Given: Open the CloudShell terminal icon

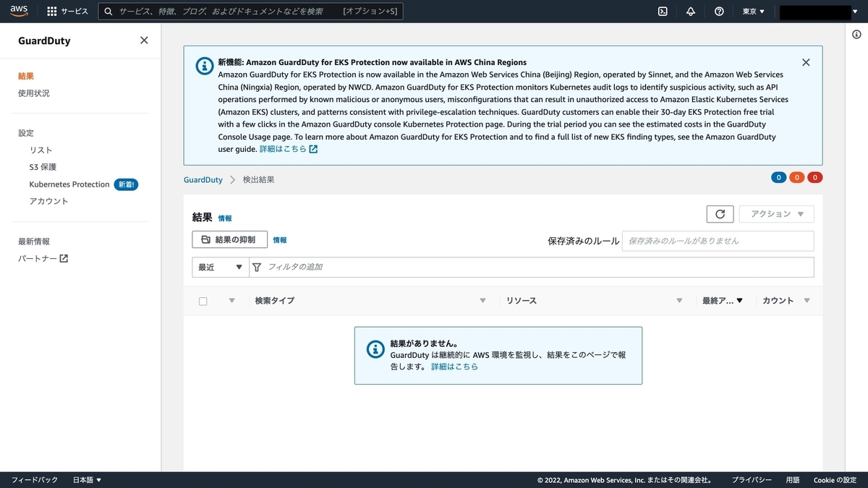Looking at the screenshot, I should pos(663,11).
